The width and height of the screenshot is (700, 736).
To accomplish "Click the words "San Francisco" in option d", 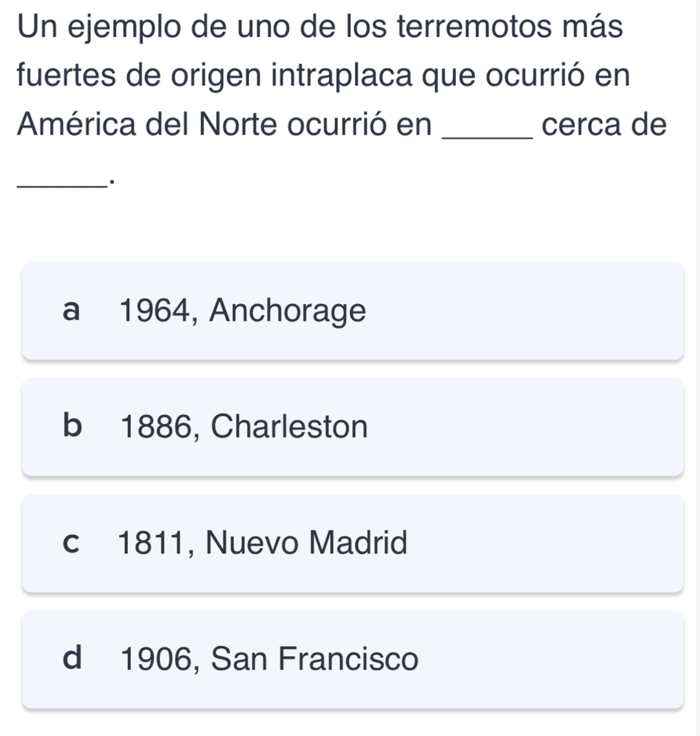I will coord(316,659).
